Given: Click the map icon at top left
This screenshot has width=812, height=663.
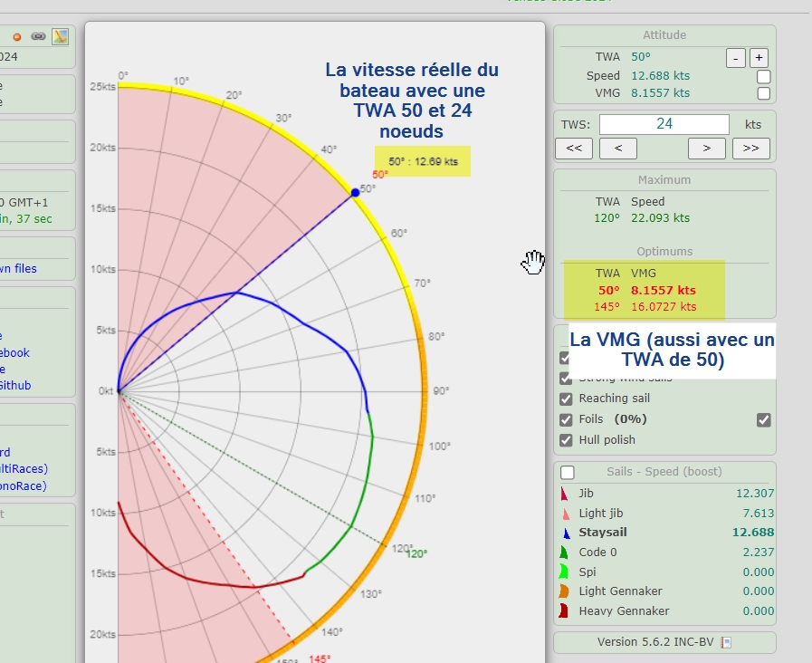Looking at the screenshot, I should 60,36.
